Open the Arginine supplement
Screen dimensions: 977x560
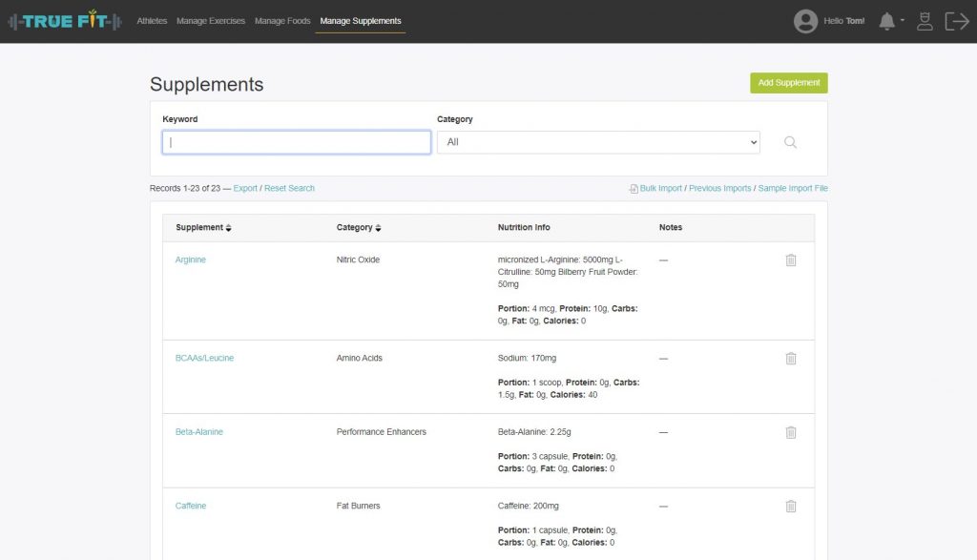coord(190,259)
